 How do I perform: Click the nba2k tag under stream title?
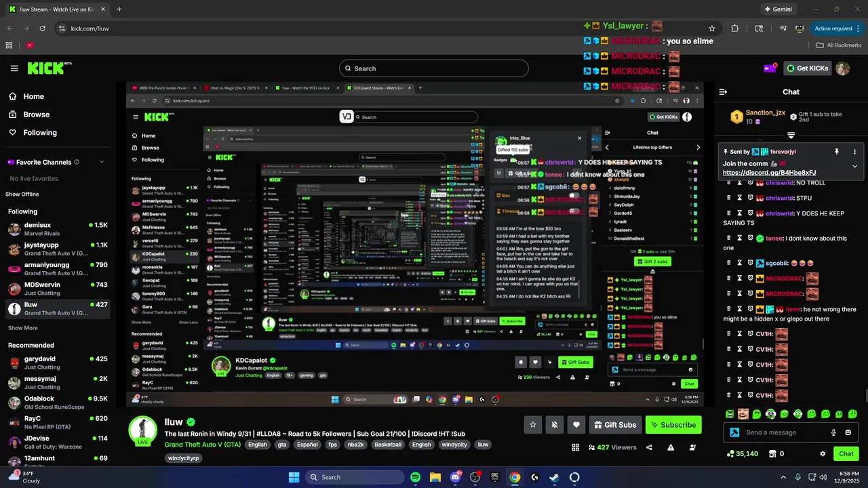(x=355, y=445)
